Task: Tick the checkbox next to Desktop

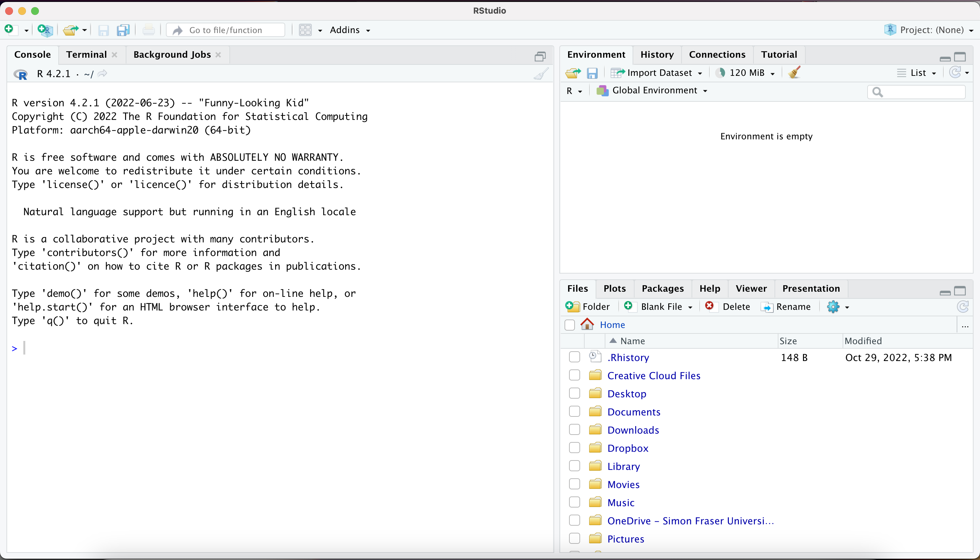Action: (574, 393)
